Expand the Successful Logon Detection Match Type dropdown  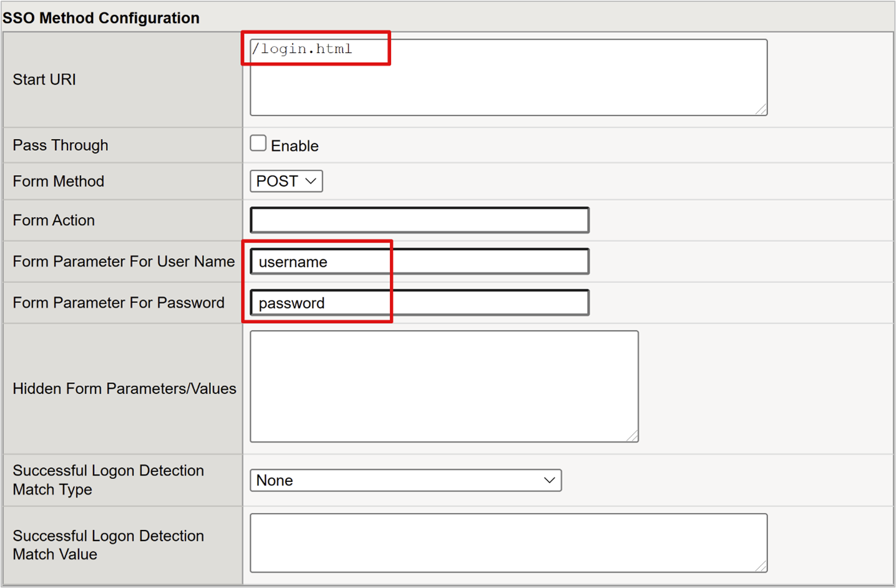(405, 480)
